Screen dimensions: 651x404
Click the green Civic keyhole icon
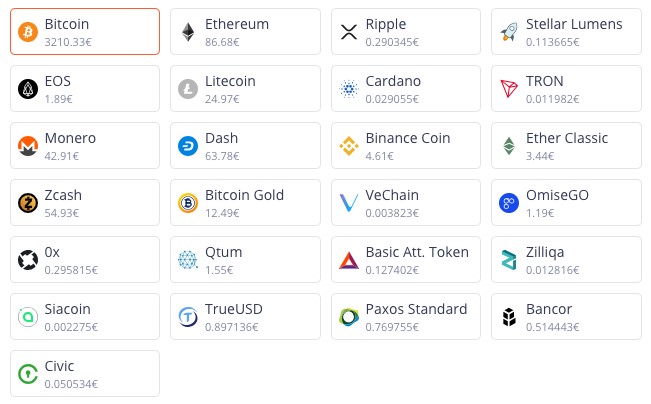tap(28, 374)
